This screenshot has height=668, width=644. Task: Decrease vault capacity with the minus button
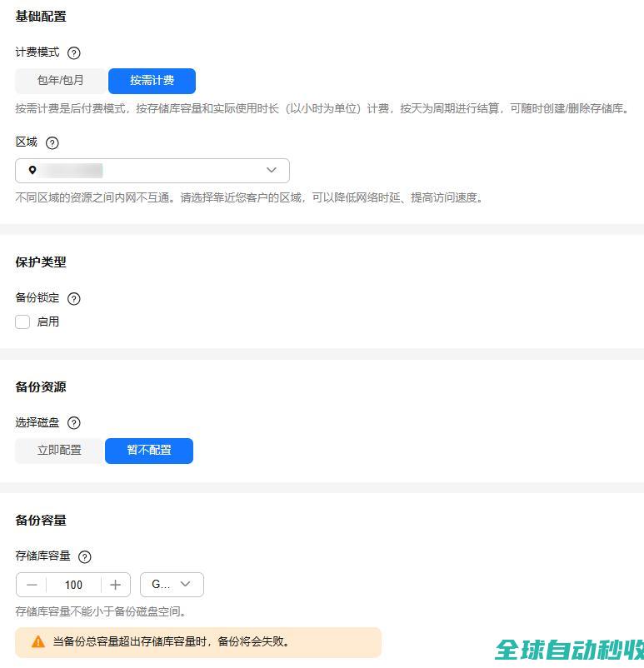(32, 585)
